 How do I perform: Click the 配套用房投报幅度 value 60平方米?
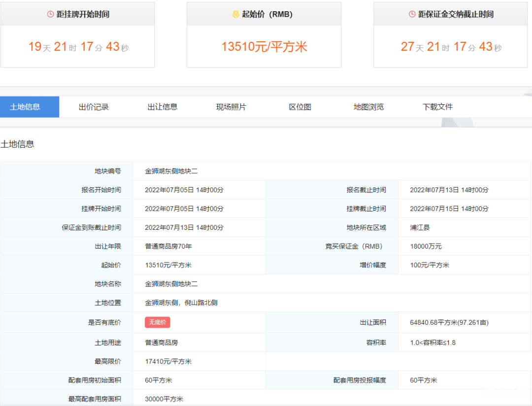pyautogui.click(x=424, y=380)
